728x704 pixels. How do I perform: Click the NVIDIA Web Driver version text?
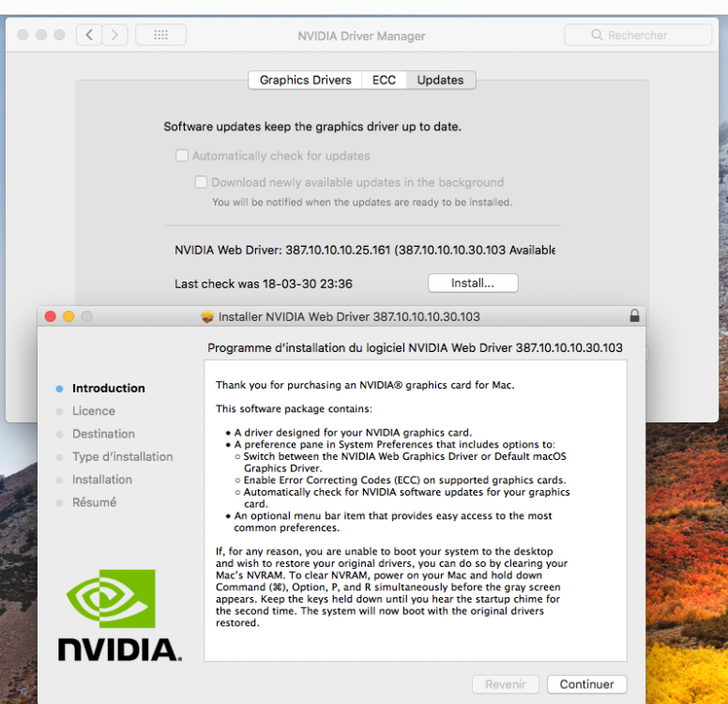[x=364, y=250]
